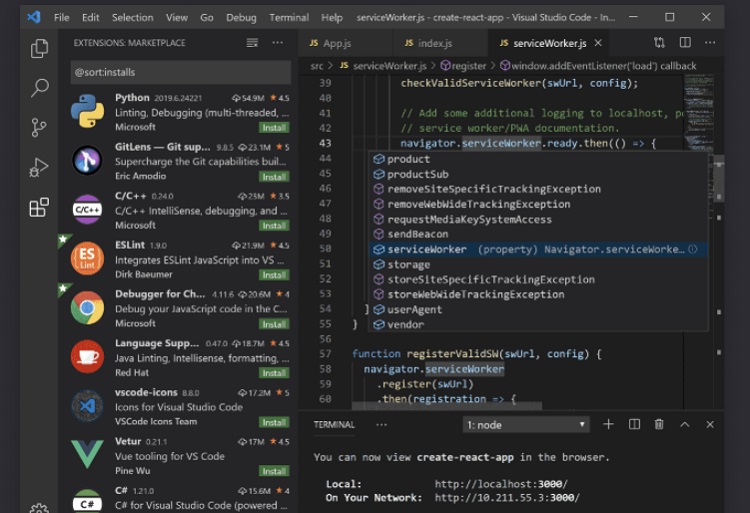Click the Python extension logo

click(87, 111)
